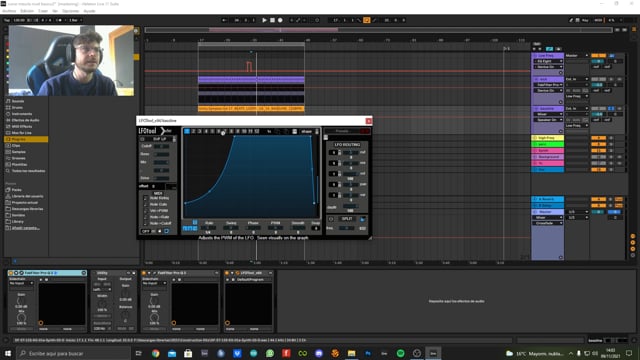Select Samples browser category
Image resolution: width=640 pixels, height=360 pixels.
18,152
